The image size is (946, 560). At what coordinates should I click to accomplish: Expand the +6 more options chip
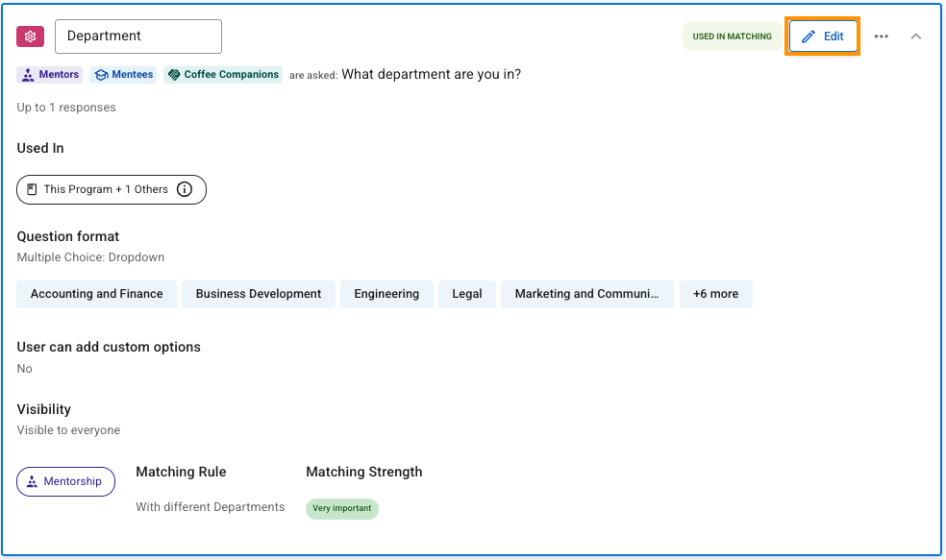715,294
